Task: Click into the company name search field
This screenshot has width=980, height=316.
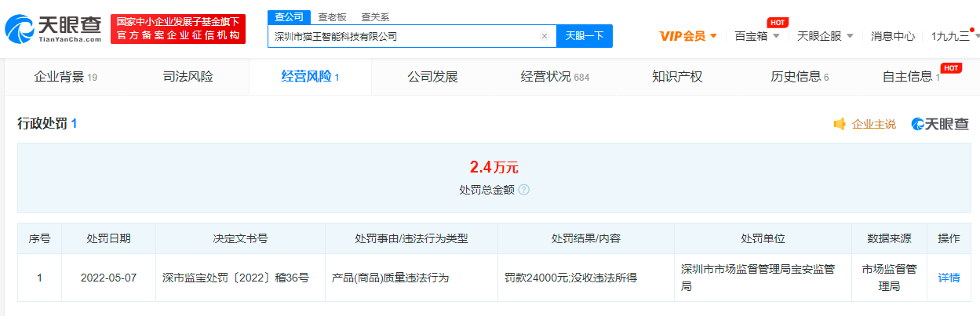Action: (x=404, y=36)
